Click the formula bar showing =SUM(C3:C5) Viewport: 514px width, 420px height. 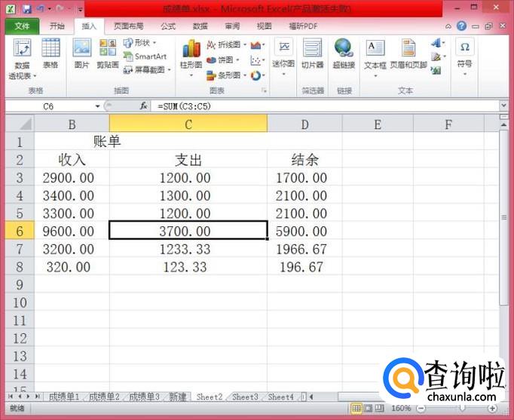[x=325, y=106]
